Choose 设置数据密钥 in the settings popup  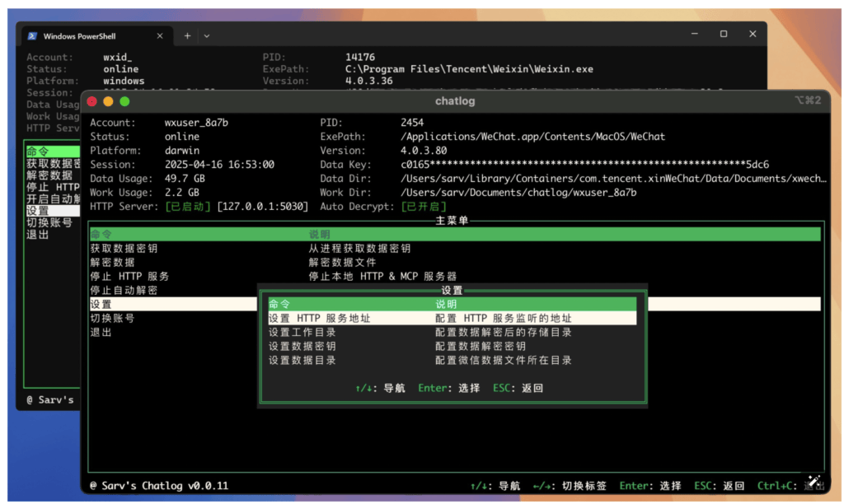[302, 347]
